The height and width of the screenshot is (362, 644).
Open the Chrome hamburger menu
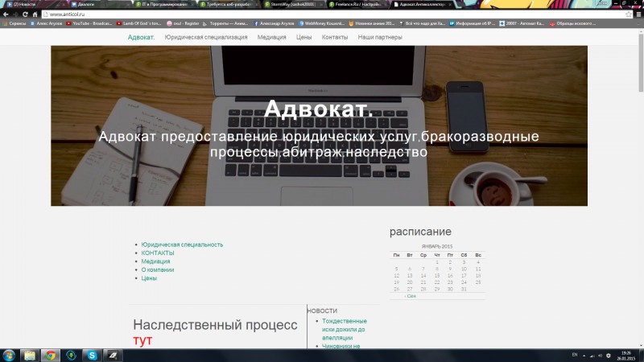638,14
